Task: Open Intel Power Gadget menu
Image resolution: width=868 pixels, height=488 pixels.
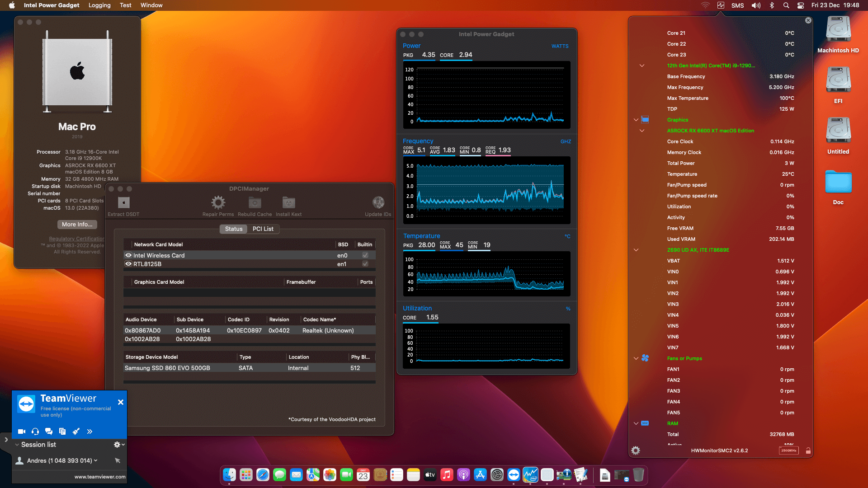Action: [x=52, y=5]
